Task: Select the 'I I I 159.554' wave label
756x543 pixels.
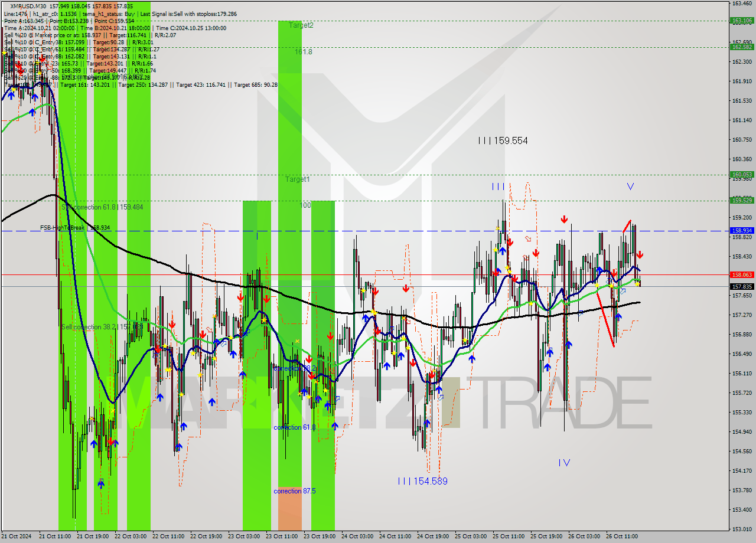Action: 503,141
